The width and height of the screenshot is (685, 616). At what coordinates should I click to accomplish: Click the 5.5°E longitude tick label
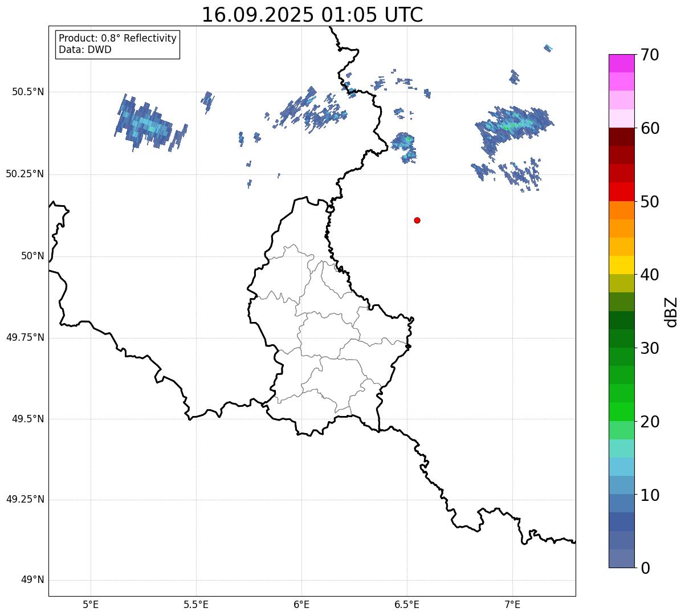196,605
